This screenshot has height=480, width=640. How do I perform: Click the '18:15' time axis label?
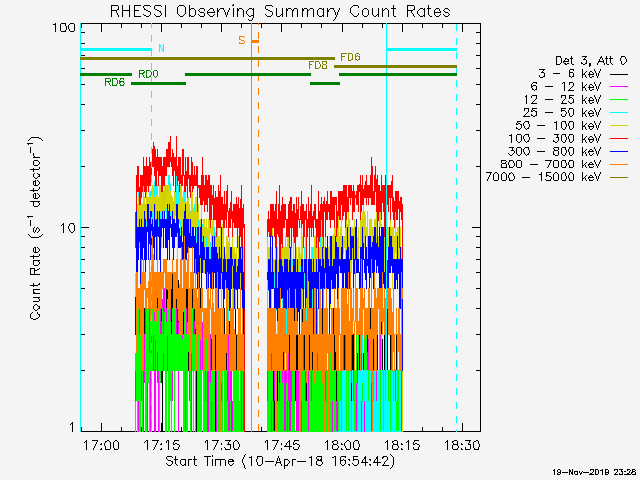402,444
